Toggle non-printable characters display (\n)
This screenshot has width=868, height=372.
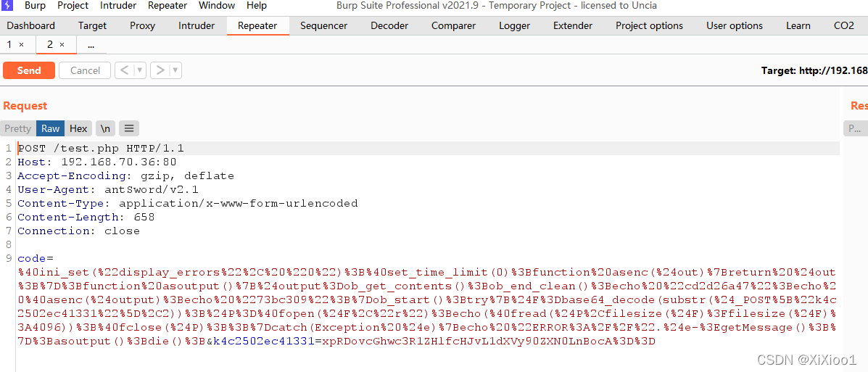point(105,128)
